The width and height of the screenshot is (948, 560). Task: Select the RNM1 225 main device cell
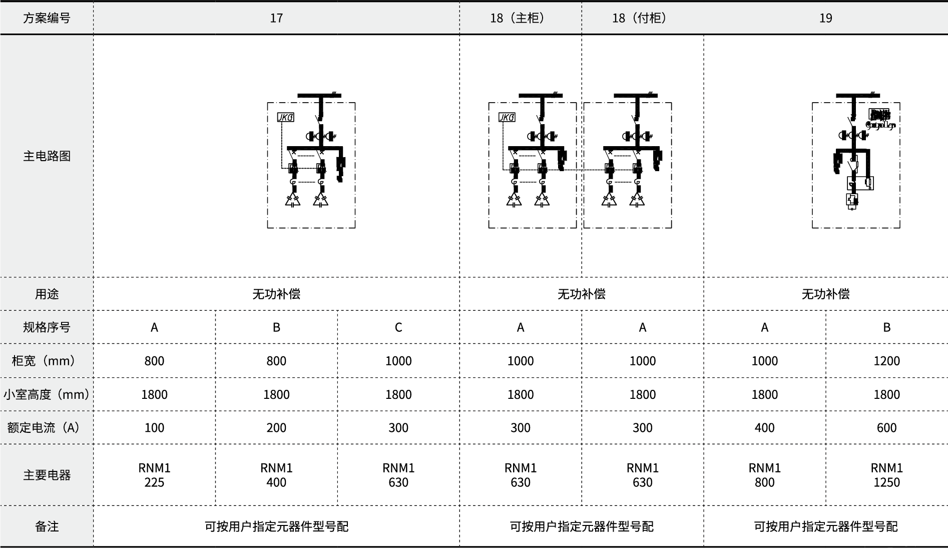tap(154, 475)
